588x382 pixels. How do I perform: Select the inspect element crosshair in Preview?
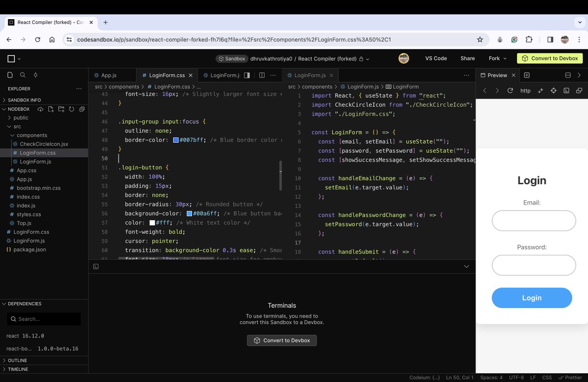pos(554,91)
